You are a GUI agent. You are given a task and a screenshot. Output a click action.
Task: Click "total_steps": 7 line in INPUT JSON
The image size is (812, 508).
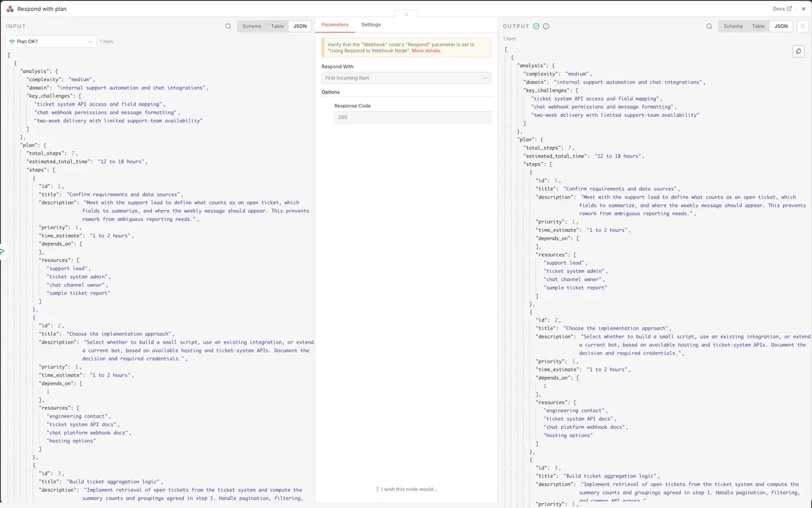[52, 154]
